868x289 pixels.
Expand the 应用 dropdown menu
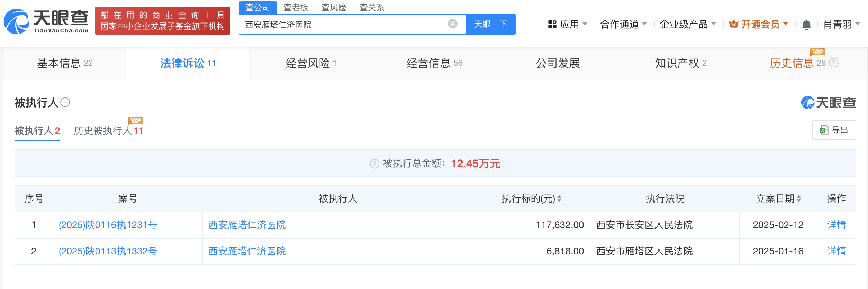(x=568, y=24)
